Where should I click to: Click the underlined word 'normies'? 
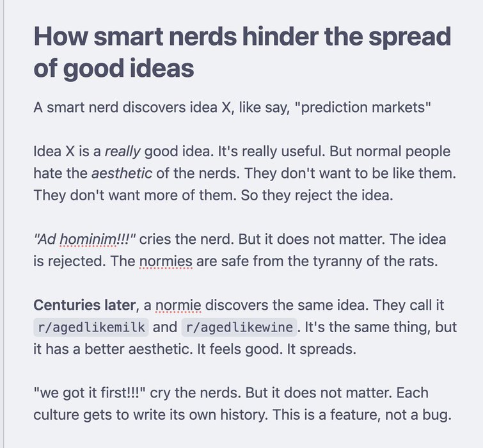166,261
